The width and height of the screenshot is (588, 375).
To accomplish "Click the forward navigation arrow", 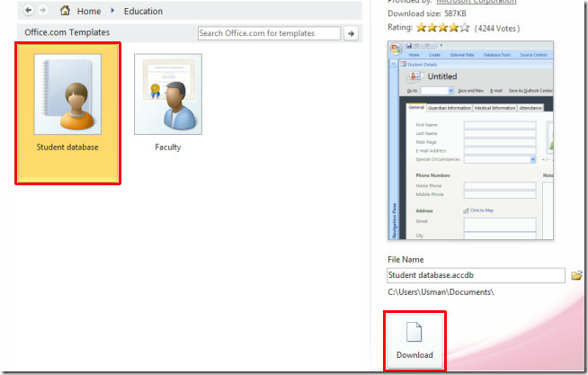I will [x=43, y=10].
